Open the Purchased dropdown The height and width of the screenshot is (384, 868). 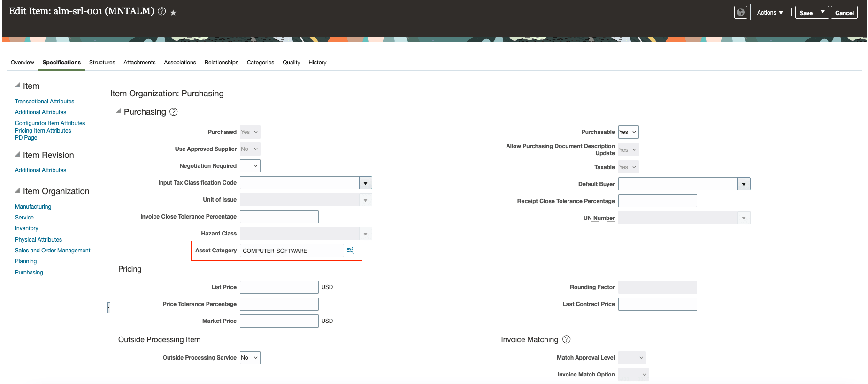(250, 132)
